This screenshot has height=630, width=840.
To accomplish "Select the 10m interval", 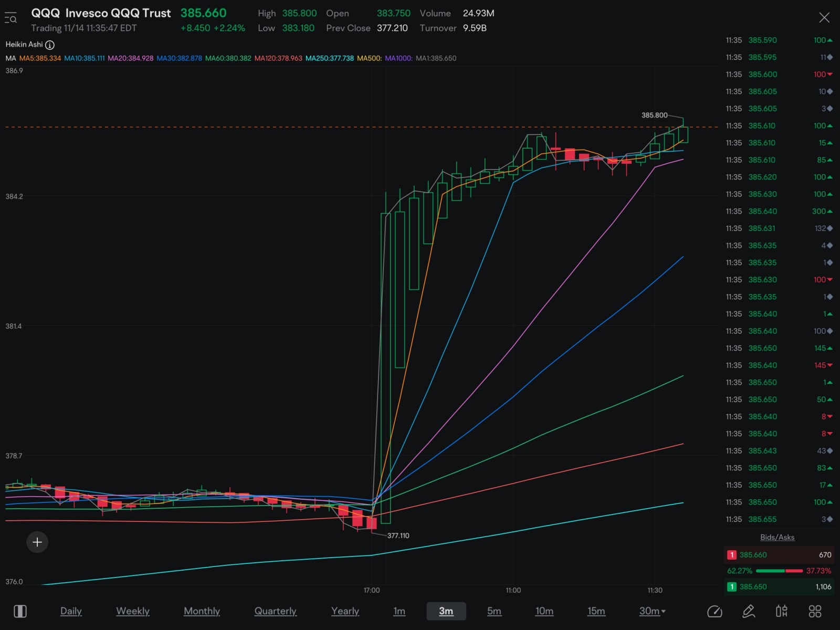I will 544,611.
